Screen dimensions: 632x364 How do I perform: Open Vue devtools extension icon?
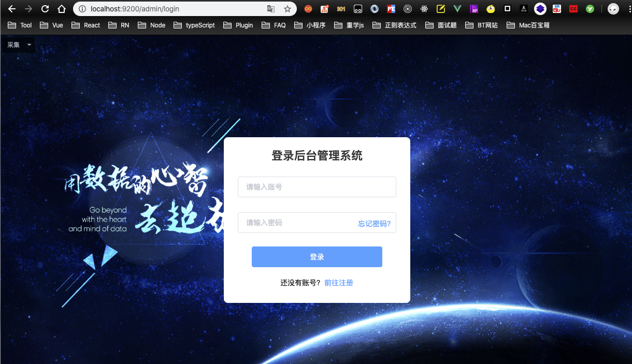coord(457,9)
